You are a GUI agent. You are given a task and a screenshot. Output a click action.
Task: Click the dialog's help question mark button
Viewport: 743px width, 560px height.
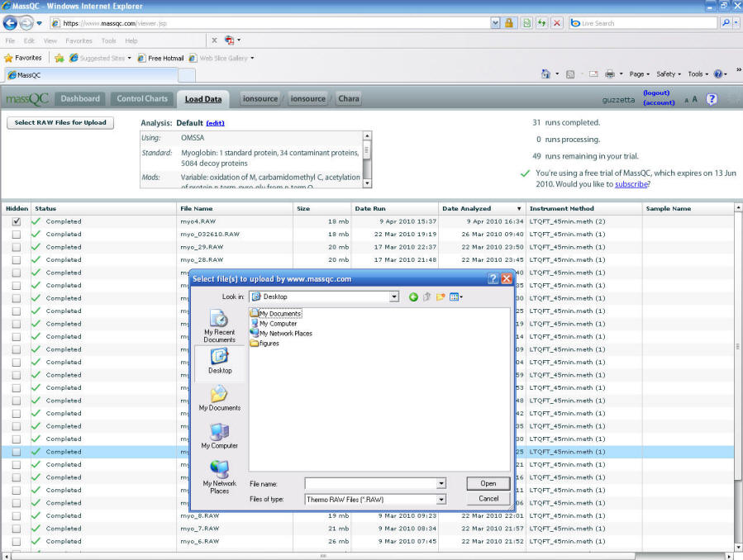(x=493, y=279)
